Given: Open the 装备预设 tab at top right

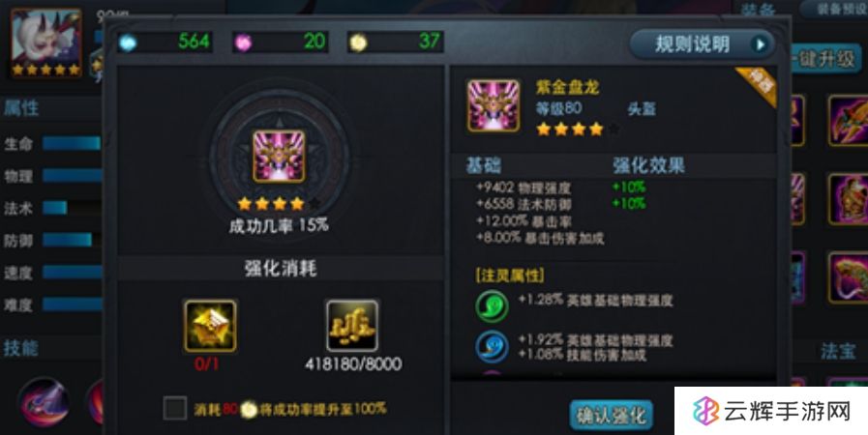Looking at the screenshot, I should (x=836, y=9).
